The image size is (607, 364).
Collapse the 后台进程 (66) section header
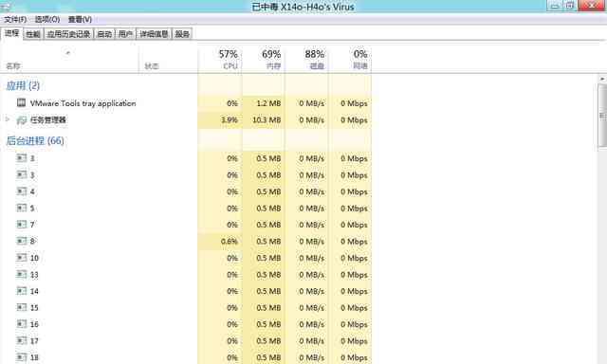pos(35,140)
